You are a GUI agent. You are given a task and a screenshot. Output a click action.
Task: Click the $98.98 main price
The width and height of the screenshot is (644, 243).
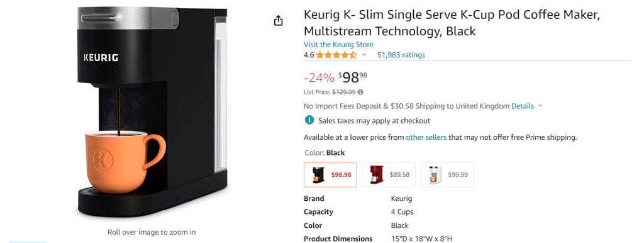353,77
